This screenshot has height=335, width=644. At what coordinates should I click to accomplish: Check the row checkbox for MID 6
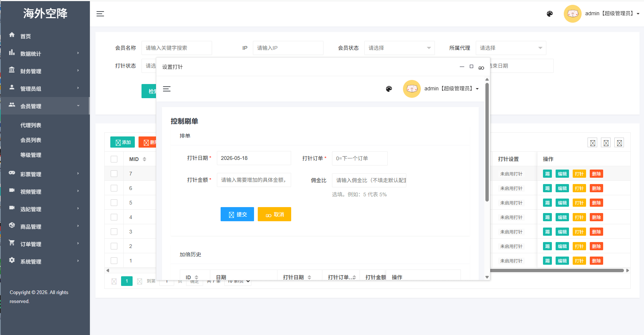(x=114, y=188)
